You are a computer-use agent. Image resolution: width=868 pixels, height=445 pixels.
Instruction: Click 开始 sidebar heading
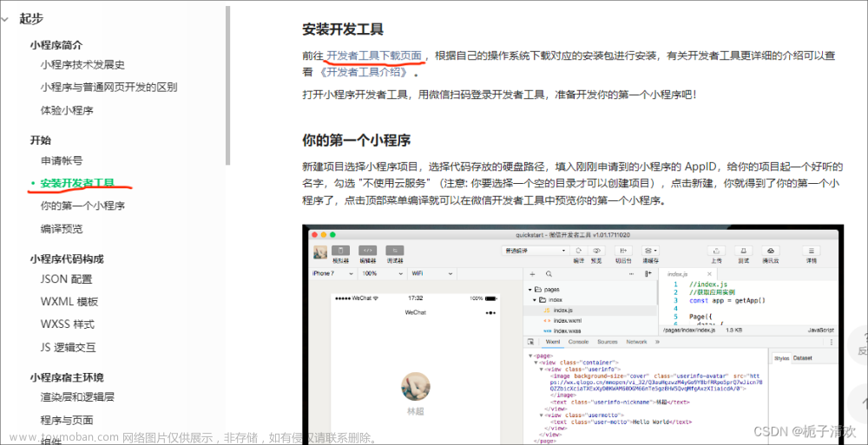coord(41,140)
